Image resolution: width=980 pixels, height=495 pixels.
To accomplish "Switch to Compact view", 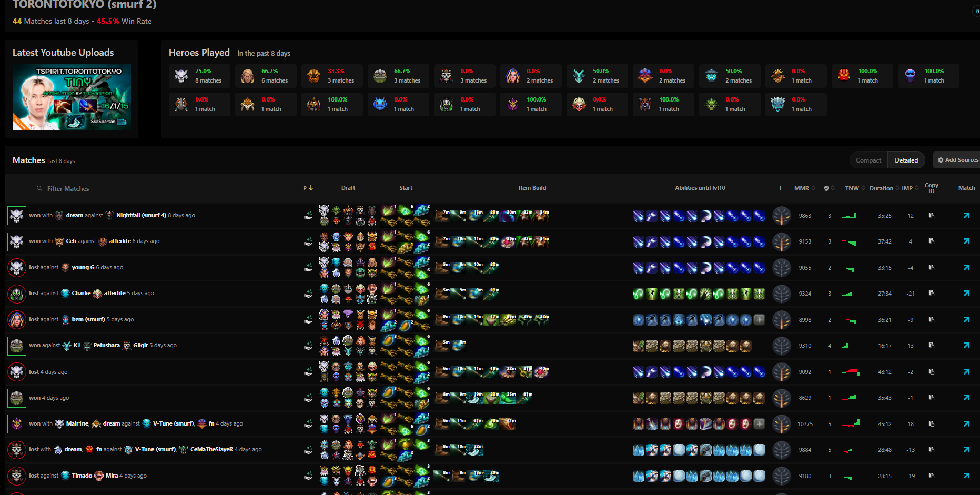I will click(x=868, y=160).
